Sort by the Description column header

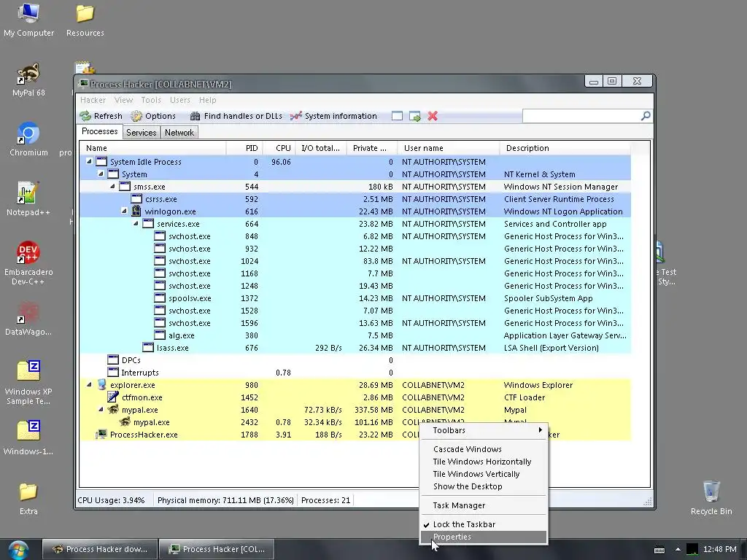[x=565, y=148]
